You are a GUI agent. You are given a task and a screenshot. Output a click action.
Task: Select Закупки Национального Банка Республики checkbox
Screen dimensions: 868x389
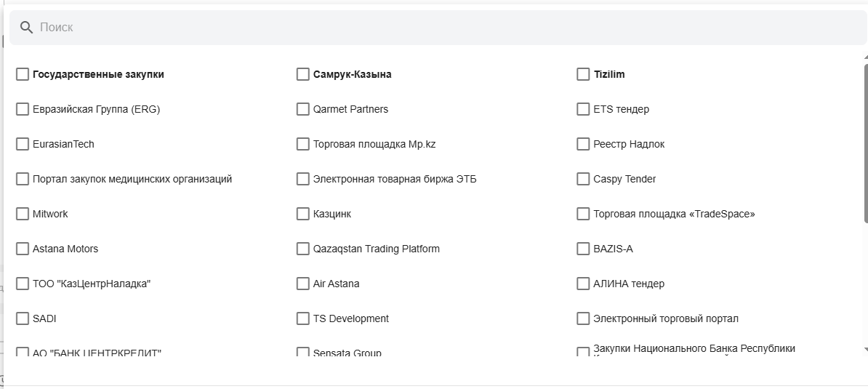point(583,351)
